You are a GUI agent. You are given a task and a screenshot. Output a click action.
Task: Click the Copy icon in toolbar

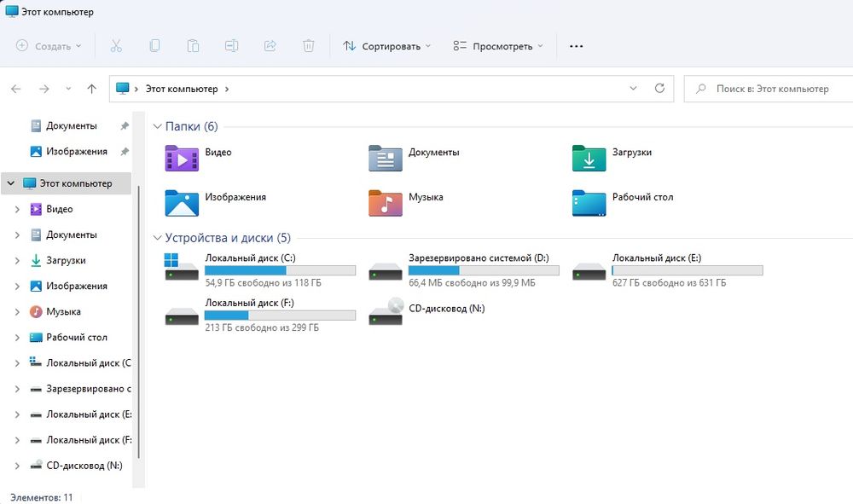click(154, 46)
